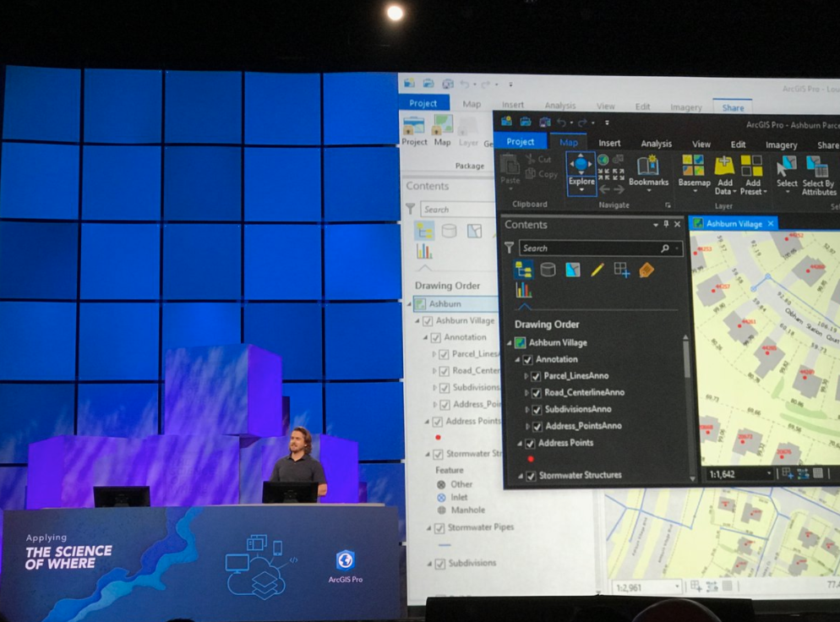Toggle SubdivisionsAnno layer visibility
This screenshot has height=622, width=840.
pos(537,410)
